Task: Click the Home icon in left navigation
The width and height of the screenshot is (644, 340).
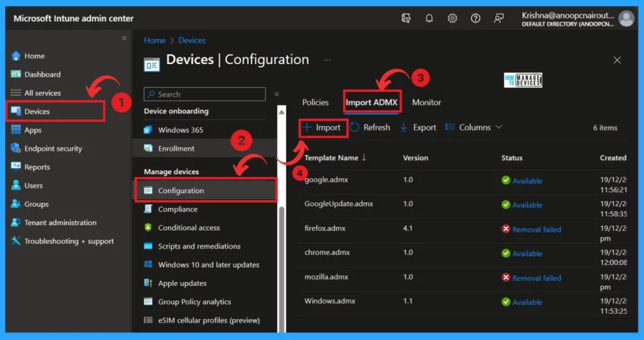Action: (x=16, y=56)
